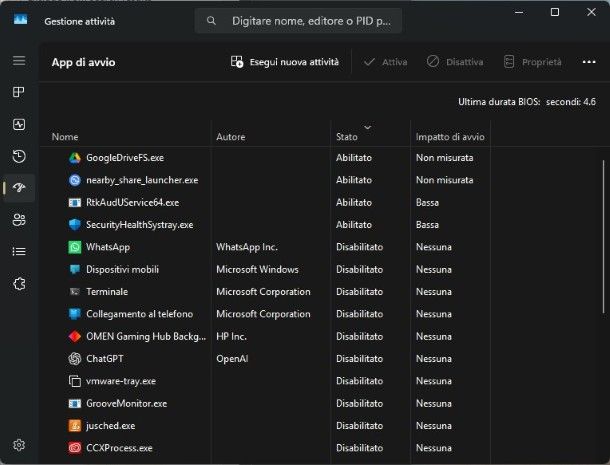
Task: Click the OpenAI author cell
Action: (232, 359)
